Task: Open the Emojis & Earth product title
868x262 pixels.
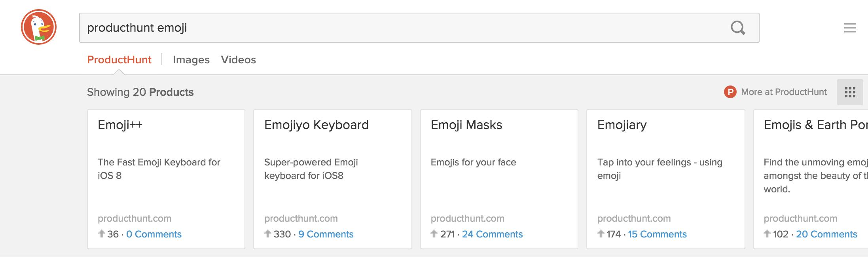Action: tap(816, 125)
